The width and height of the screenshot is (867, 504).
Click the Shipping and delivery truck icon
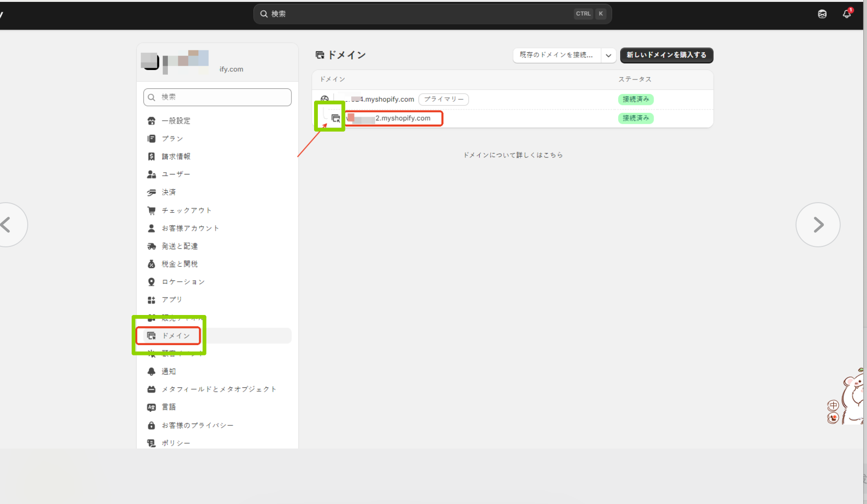(151, 246)
